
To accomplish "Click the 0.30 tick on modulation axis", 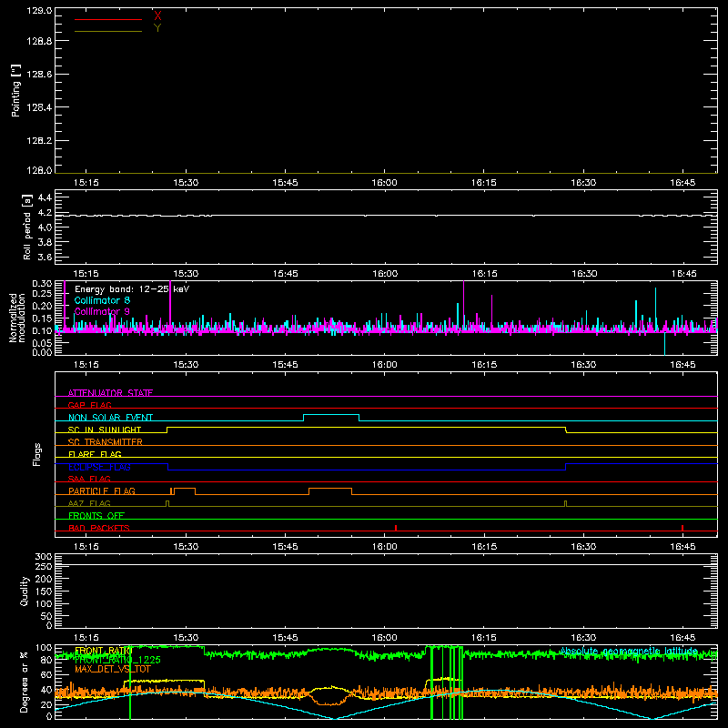I will coord(42,284).
